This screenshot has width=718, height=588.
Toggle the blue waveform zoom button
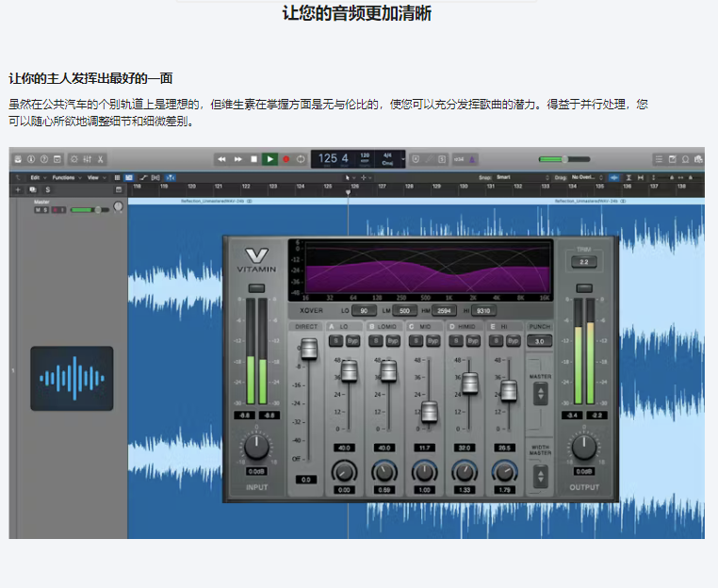pyautogui.click(x=614, y=178)
